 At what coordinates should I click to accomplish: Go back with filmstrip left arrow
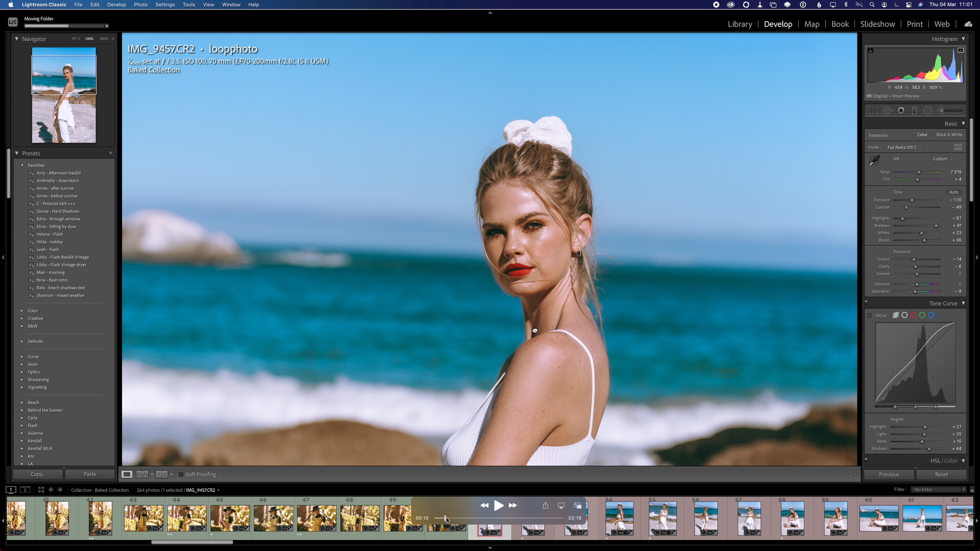51,490
